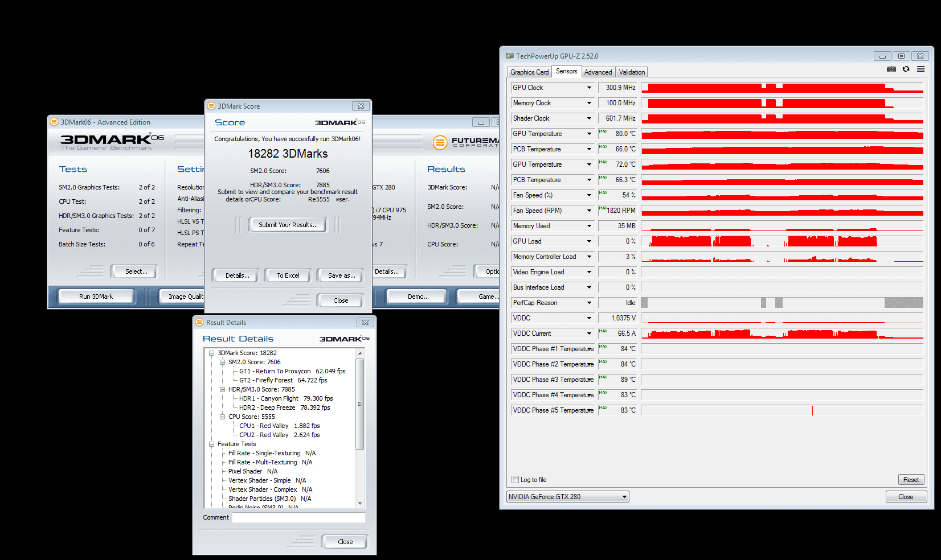This screenshot has width=941, height=560.
Task: Select the Sensors tab
Action: (566, 71)
